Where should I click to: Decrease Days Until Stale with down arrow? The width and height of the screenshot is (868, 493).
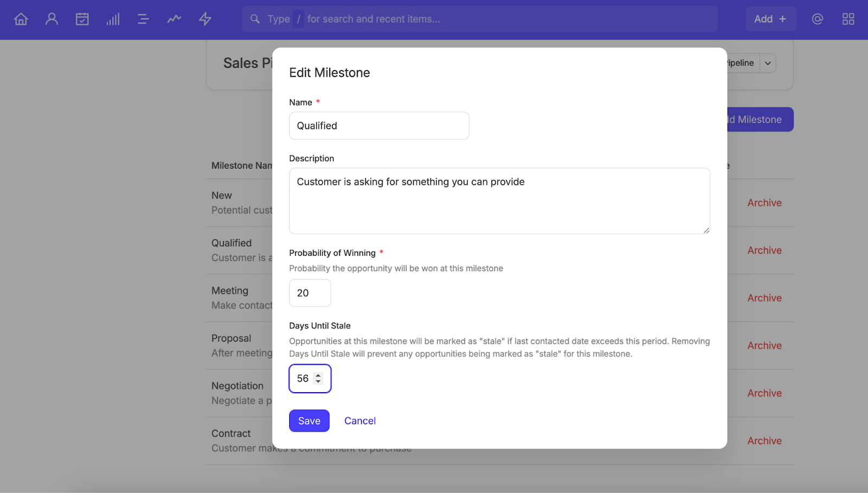(x=318, y=382)
